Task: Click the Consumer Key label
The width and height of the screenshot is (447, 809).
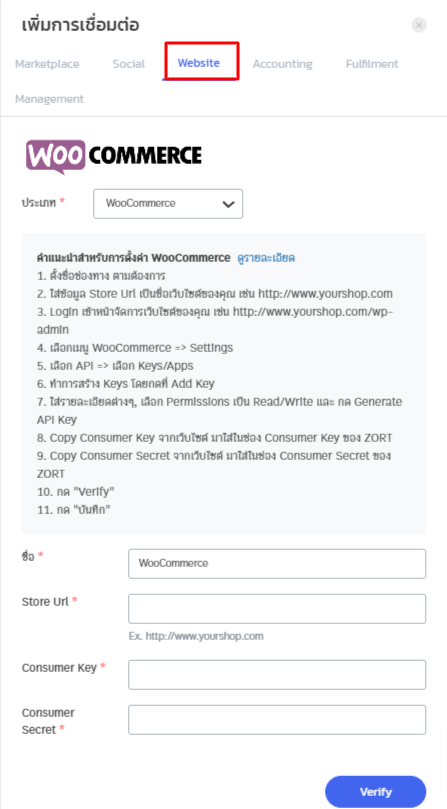Action: coord(59,668)
